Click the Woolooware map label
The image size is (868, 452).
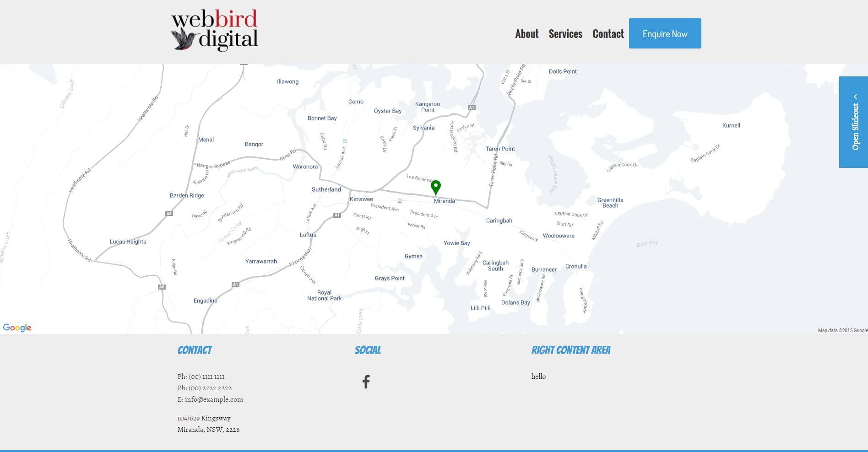(x=559, y=236)
